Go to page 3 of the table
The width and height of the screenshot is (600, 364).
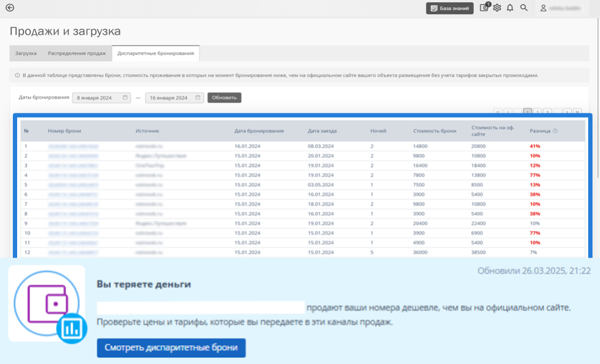click(547, 111)
